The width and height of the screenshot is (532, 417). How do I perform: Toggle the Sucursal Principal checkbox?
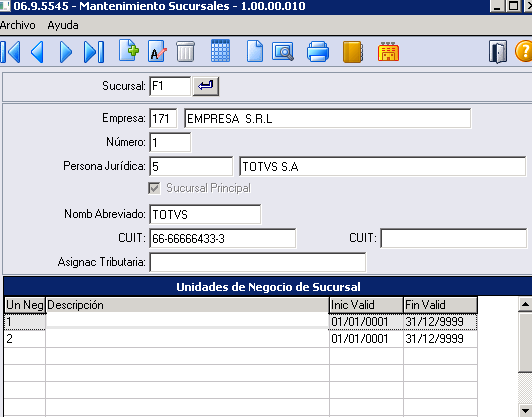click(x=154, y=188)
